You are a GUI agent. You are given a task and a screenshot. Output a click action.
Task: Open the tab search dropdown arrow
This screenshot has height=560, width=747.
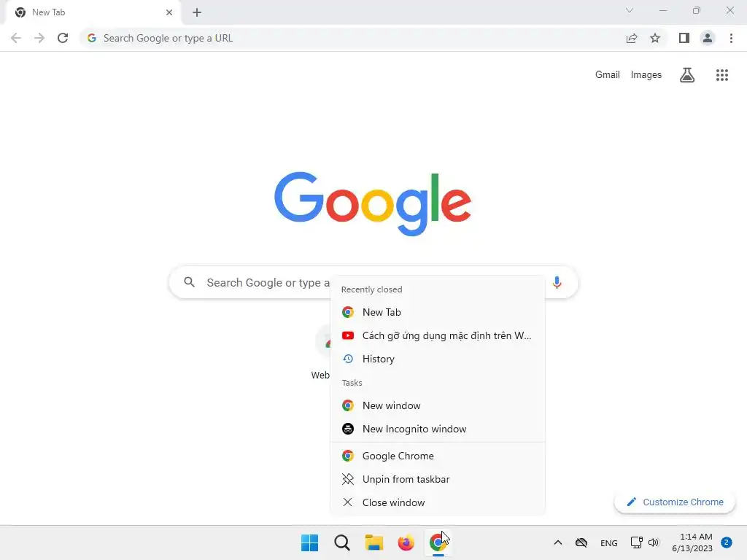point(630,10)
